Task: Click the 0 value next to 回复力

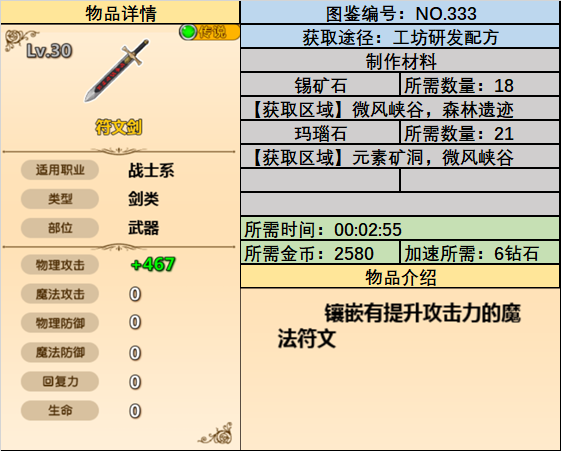Action: click(x=135, y=382)
